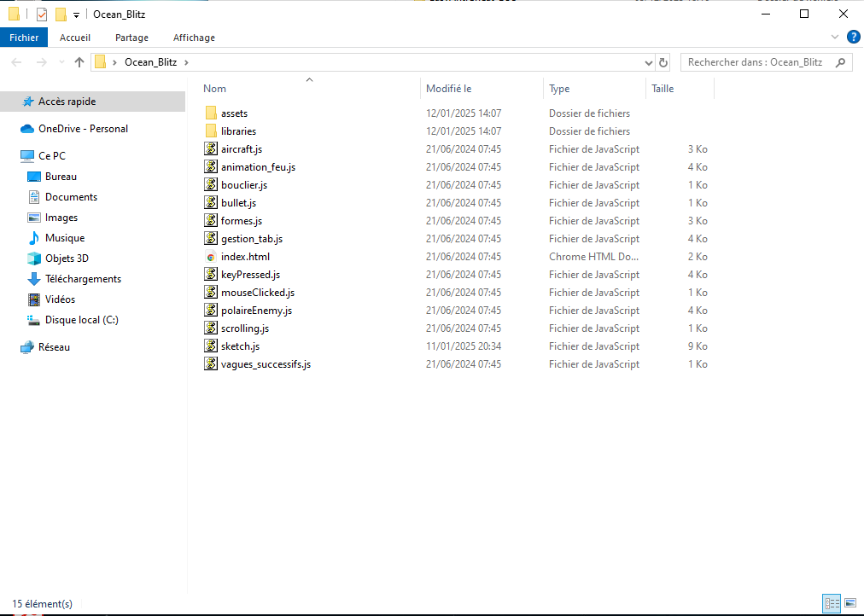The height and width of the screenshot is (616, 864).
Task: Activate details view in the status bar
Action: pos(832,603)
